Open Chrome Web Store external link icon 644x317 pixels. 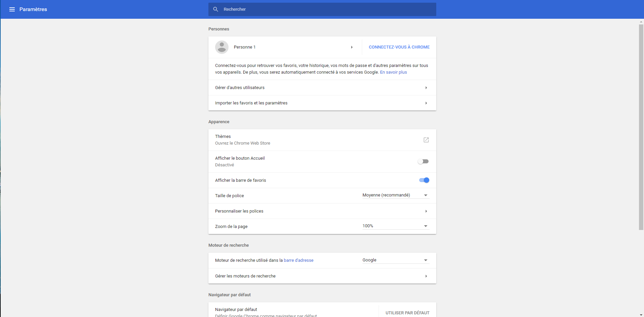pyautogui.click(x=426, y=140)
